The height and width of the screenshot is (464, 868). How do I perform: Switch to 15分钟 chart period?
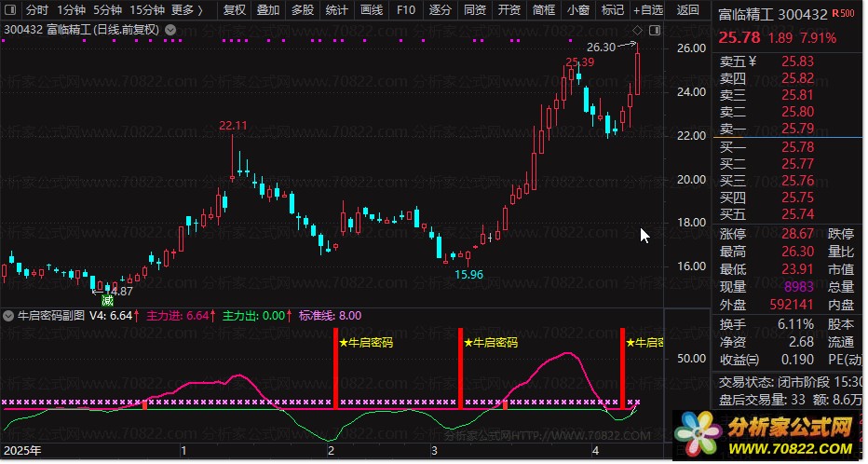[x=147, y=10]
